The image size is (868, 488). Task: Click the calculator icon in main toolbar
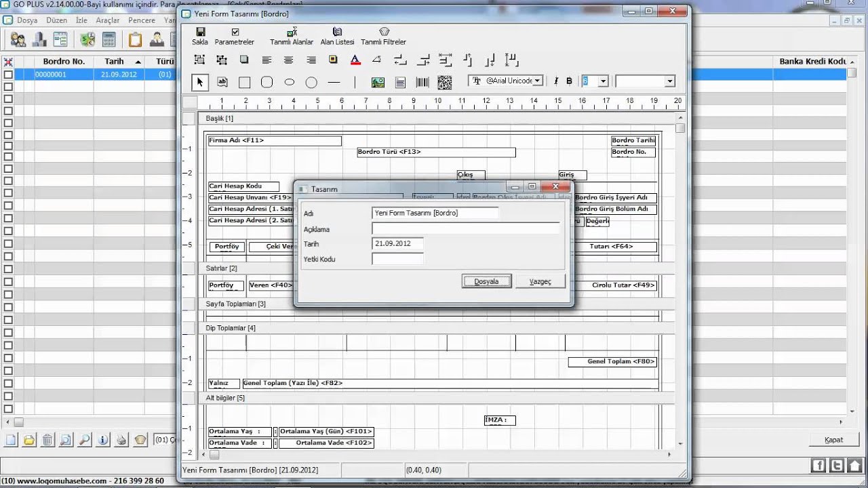point(108,39)
